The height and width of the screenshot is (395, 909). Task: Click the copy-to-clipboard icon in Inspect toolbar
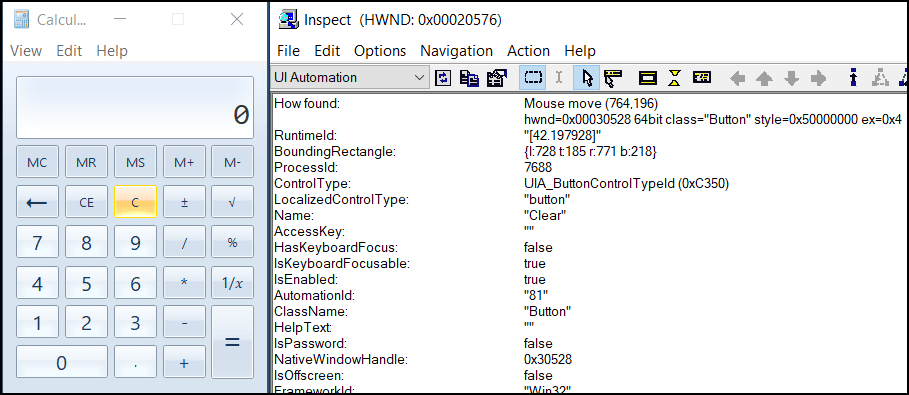click(x=468, y=78)
